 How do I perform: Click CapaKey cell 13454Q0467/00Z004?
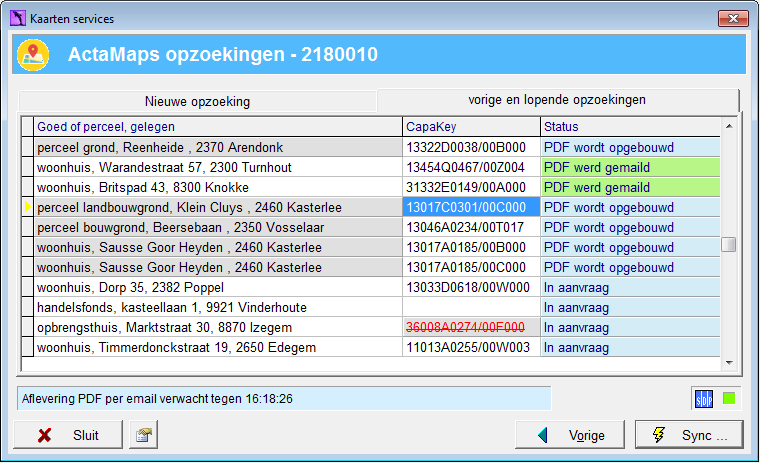471,167
